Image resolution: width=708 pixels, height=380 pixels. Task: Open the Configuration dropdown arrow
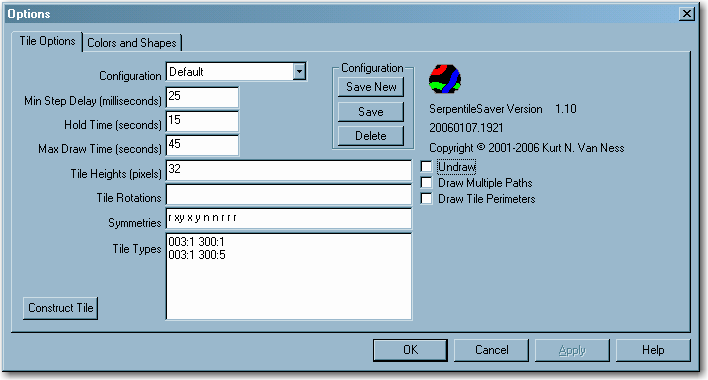pos(299,72)
